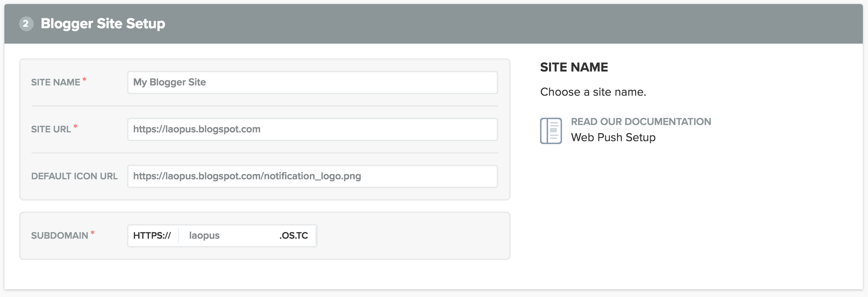Click the red asterisk next to SUBDOMAIN
This screenshot has height=297, width=868.
(93, 232)
